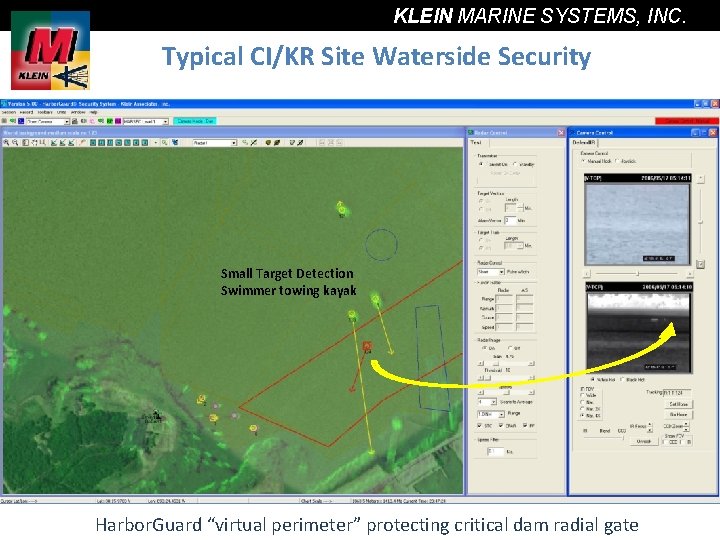Click the button below the IR Focus stepper
Viewport: 720px width, 540px height.
[x=644, y=441]
